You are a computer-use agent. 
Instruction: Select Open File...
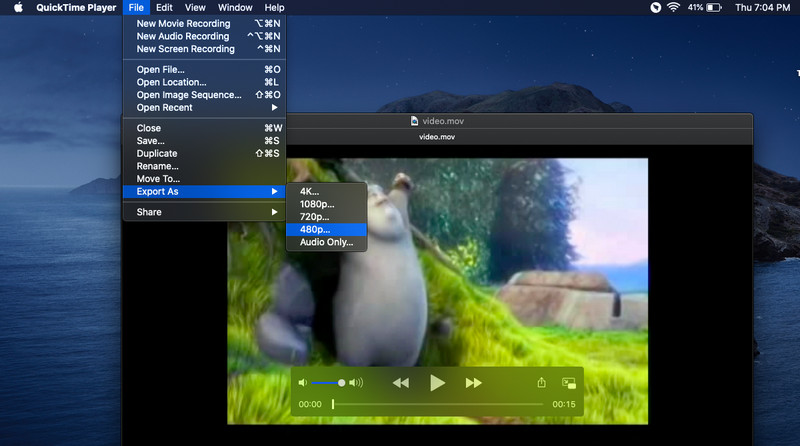tap(205, 69)
